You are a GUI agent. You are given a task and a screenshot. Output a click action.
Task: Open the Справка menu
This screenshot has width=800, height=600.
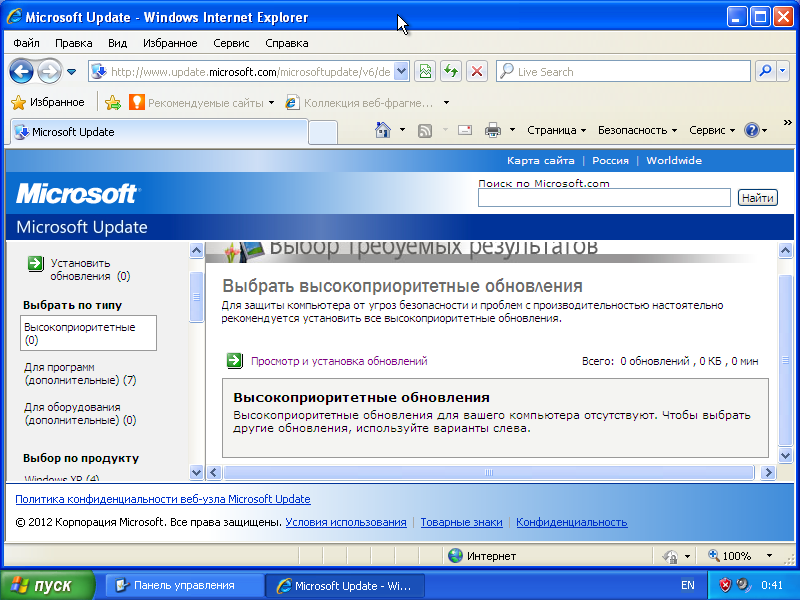click(287, 43)
